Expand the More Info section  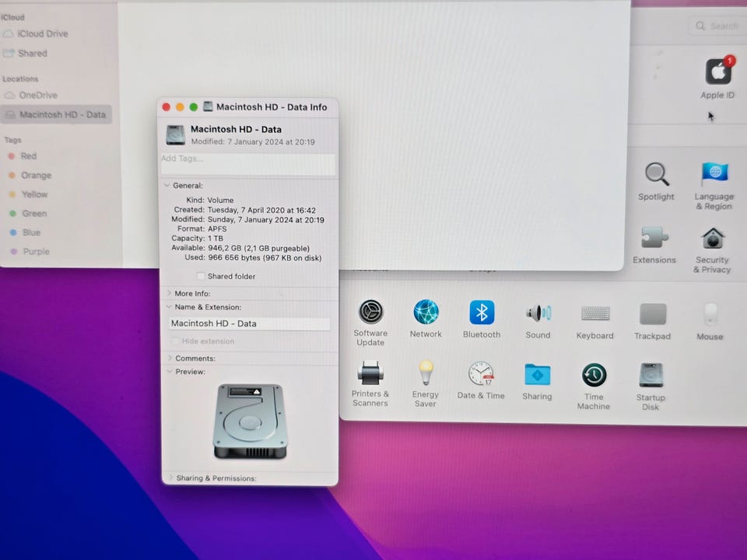point(169,293)
